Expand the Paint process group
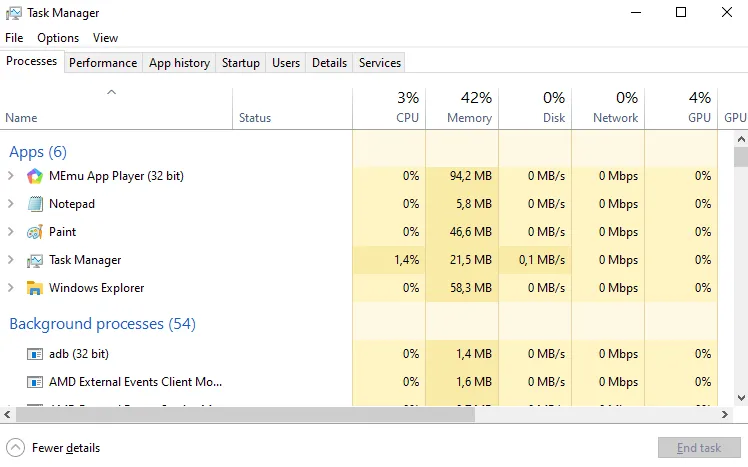Viewport: 748px width, 467px height. pyautogui.click(x=10, y=232)
